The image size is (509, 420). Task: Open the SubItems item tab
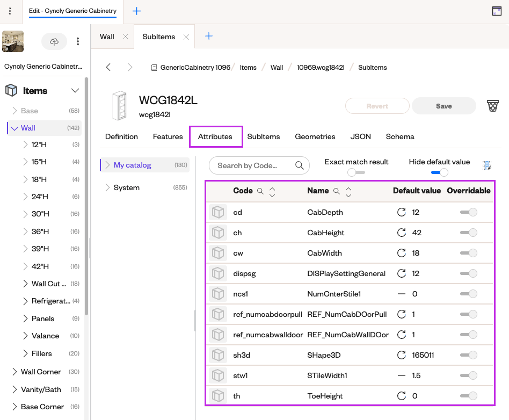pyautogui.click(x=264, y=136)
